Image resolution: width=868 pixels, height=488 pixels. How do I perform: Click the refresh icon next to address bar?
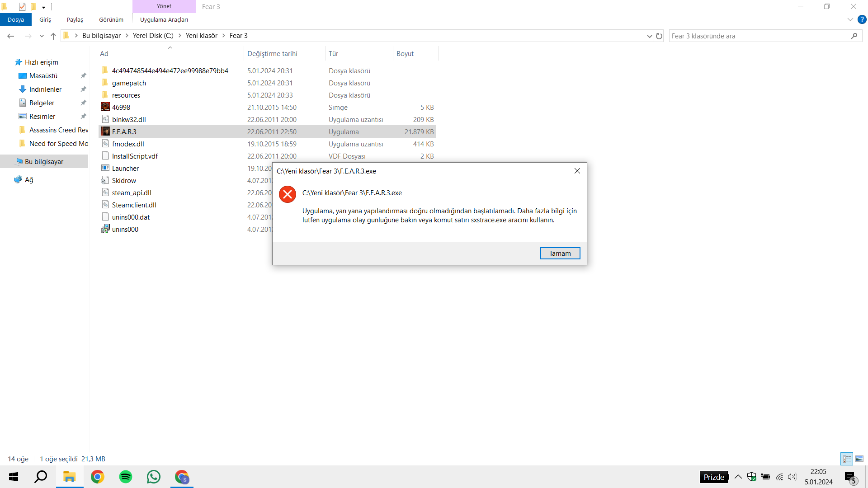[x=659, y=36]
